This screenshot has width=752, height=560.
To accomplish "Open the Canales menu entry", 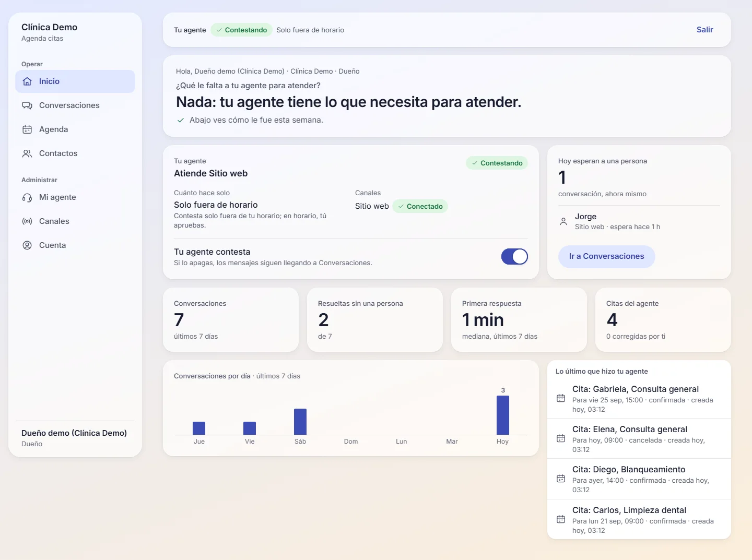I will [x=75, y=221].
